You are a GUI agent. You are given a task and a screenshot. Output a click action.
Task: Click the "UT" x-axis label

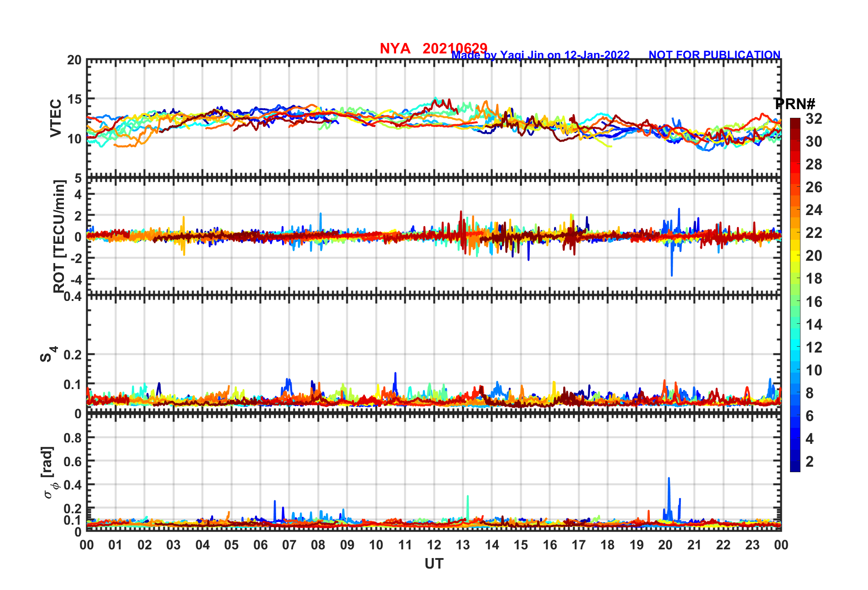pyautogui.click(x=434, y=564)
